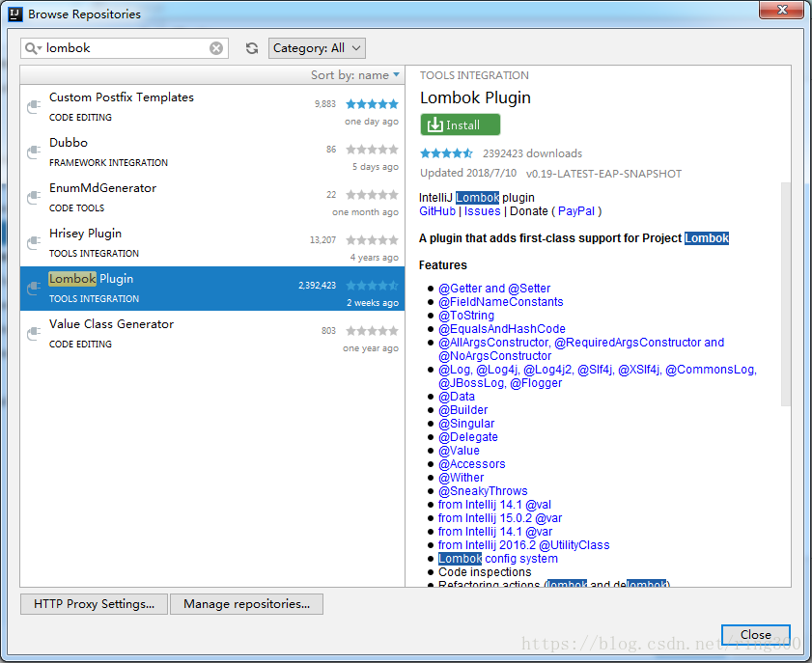The width and height of the screenshot is (812, 663).
Task: Open the @Data link
Action: click(x=457, y=397)
